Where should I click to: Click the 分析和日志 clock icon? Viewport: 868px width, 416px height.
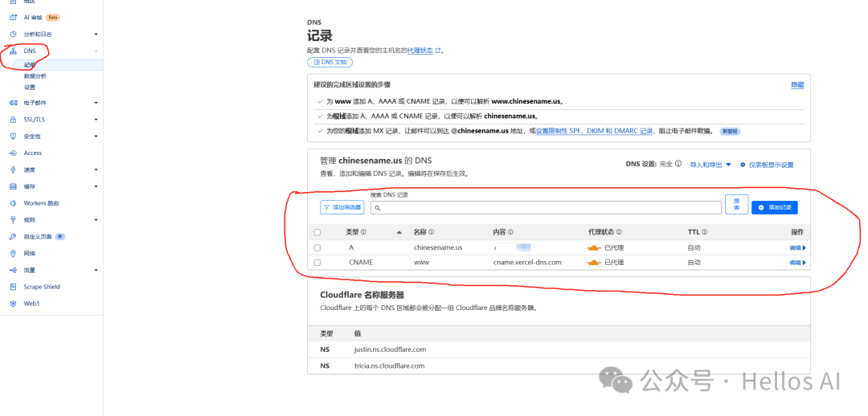tap(14, 35)
